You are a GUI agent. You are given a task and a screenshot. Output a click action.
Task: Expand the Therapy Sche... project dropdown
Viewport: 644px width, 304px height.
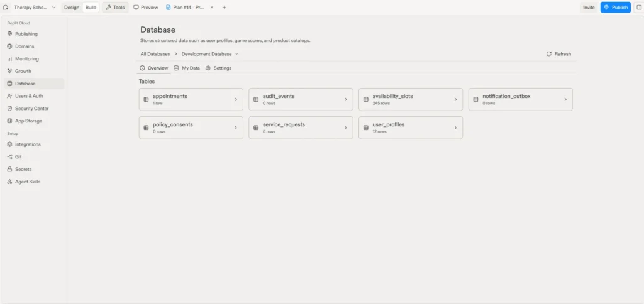tap(54, 8)
